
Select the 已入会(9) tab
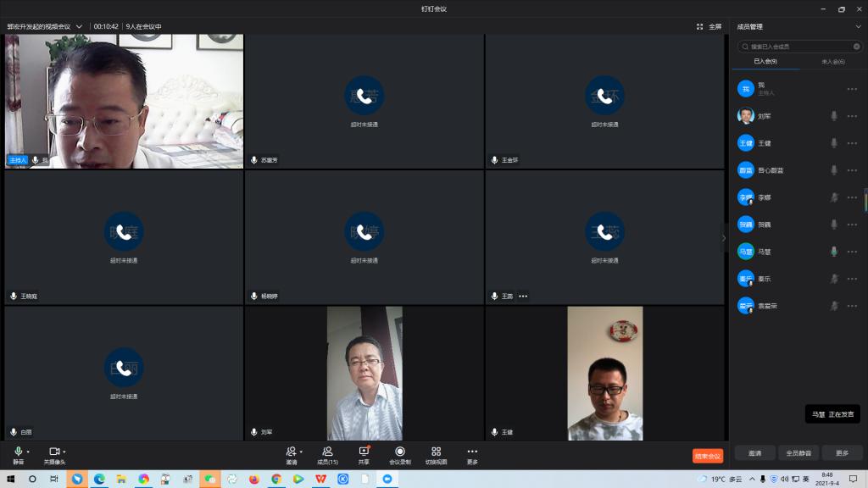[x=765, y=62]
